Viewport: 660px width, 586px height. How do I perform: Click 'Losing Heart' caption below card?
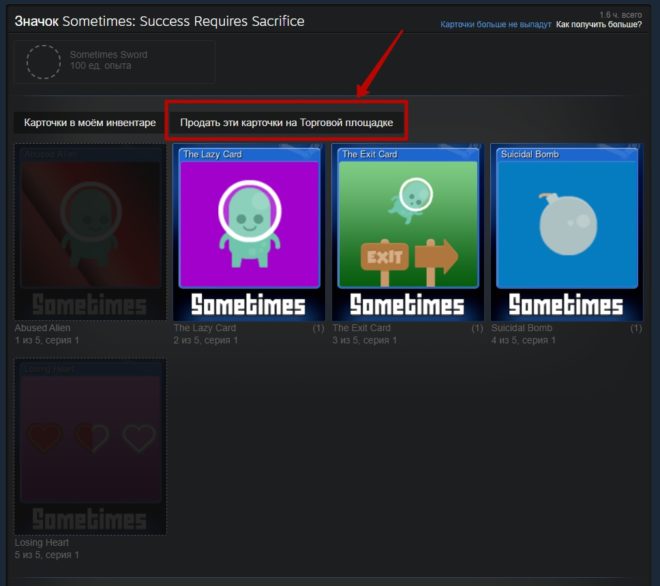pos(42,543)
